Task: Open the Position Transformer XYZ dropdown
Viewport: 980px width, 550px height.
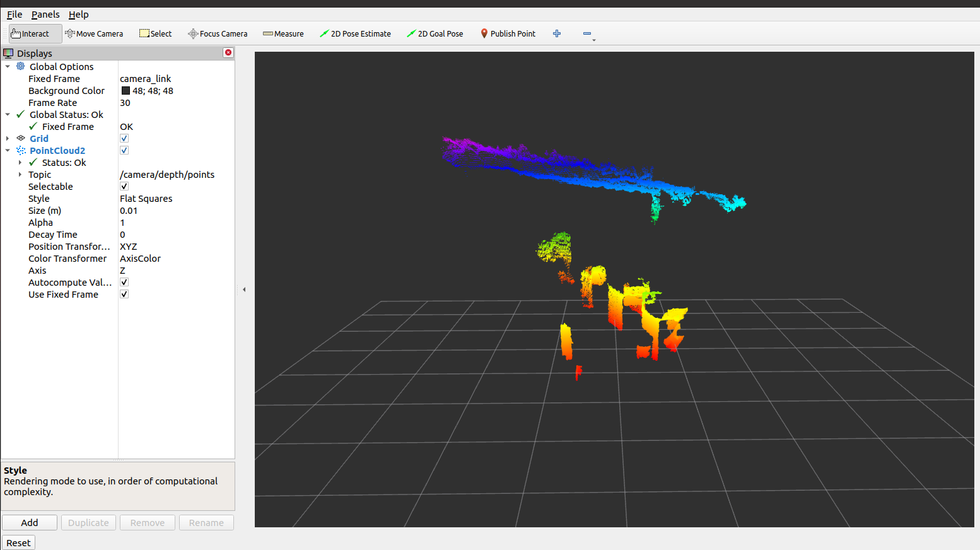Action: (176, 246)
